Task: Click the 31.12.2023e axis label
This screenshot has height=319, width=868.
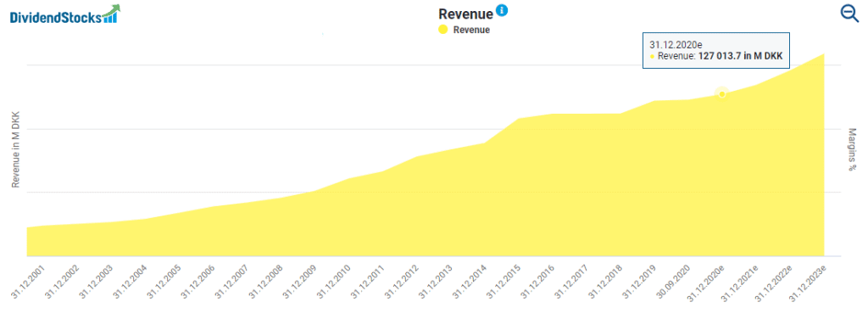Action: [x=808, y=283]
